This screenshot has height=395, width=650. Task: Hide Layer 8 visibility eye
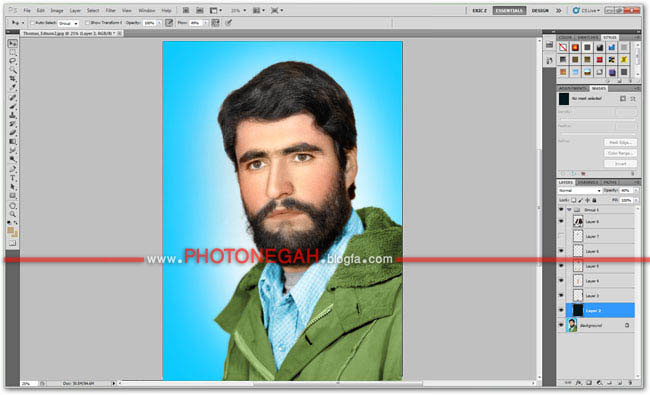point(561,221)
